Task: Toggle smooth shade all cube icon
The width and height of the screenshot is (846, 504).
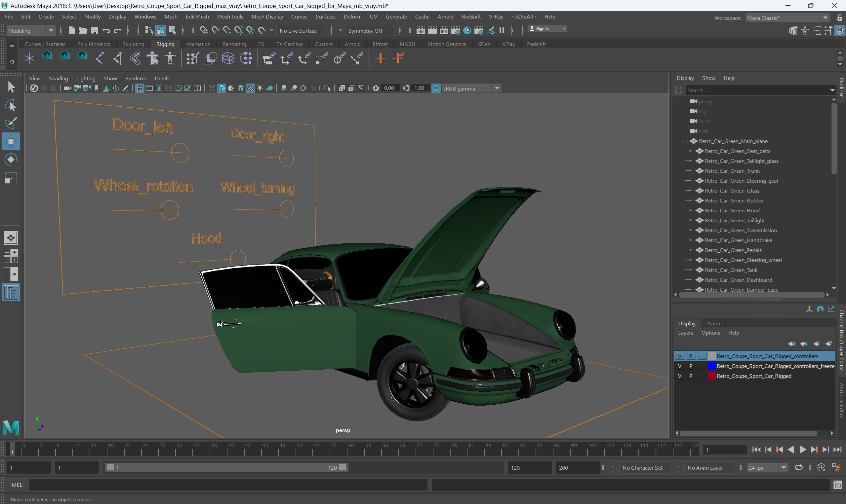Action: pyautogui.click(x=222, y=88)
